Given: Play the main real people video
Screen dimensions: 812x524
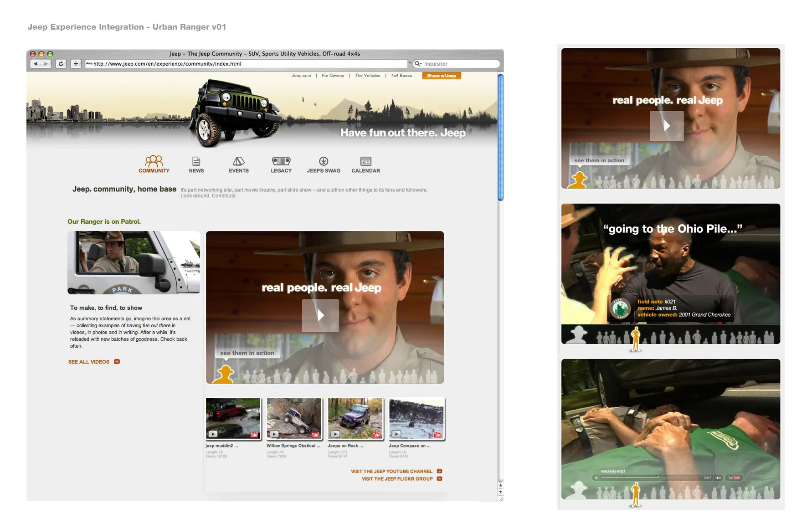Looking at the screenshot, I should click(320, 315).
